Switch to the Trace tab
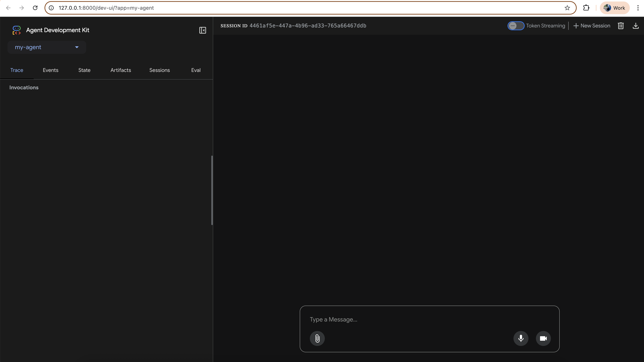This screenshot has height=362, width=644. click(x=17, y=70)
